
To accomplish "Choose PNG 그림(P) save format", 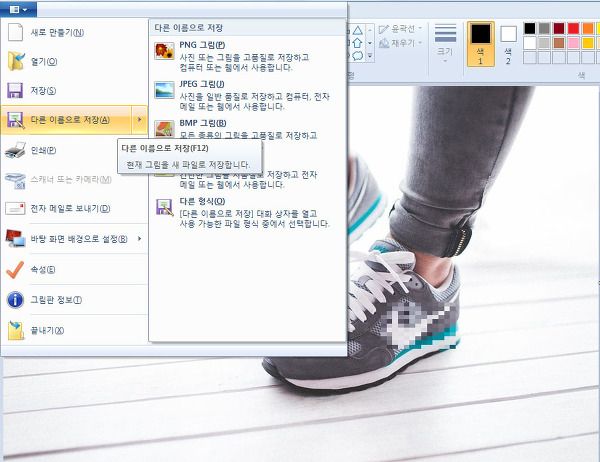I will [247, 56].
